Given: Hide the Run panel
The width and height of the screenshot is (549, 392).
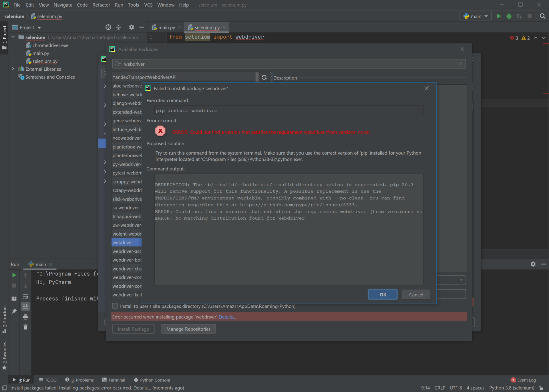Looking at the screenshot, I should tap(543, 264).
